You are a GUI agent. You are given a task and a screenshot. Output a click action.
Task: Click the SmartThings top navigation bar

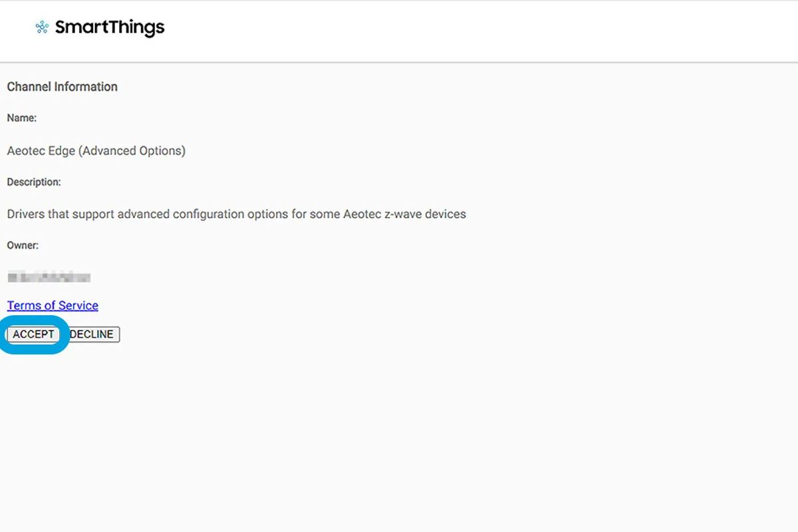[399, 30]
